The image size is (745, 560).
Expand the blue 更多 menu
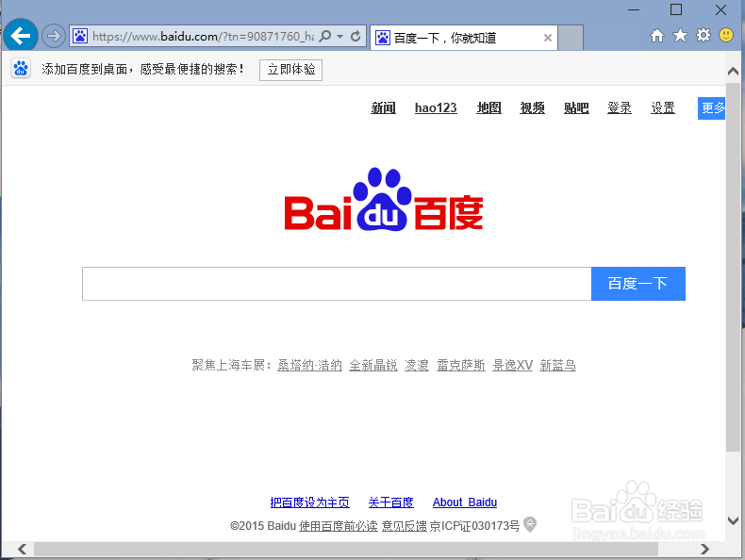[711, 108]
